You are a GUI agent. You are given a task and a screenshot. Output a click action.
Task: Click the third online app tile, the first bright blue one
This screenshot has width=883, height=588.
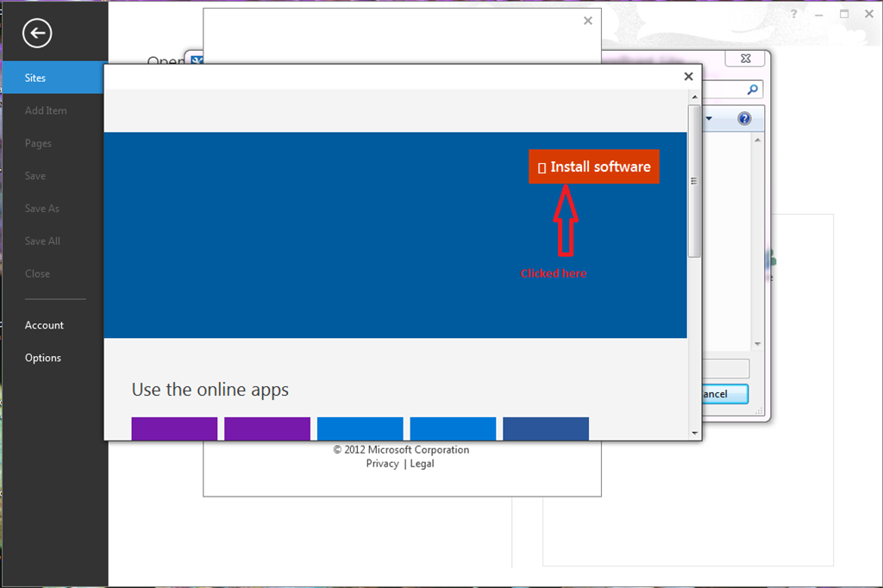pos(360,428)
